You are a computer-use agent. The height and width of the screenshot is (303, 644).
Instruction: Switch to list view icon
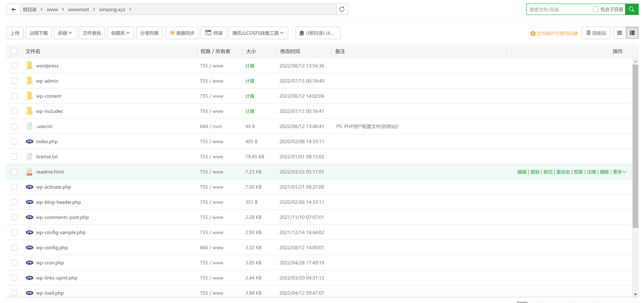pyautogui.click(x=632, y=33)
